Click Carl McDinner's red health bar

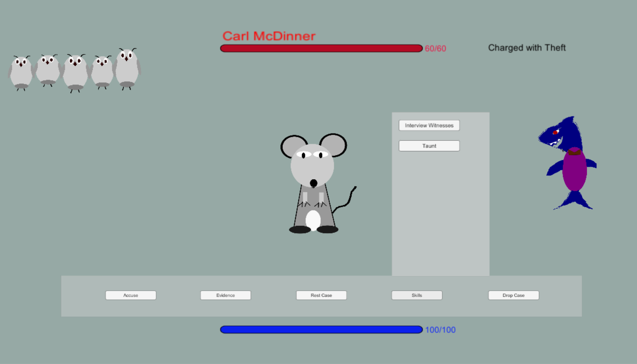click(x=321, y=48)
